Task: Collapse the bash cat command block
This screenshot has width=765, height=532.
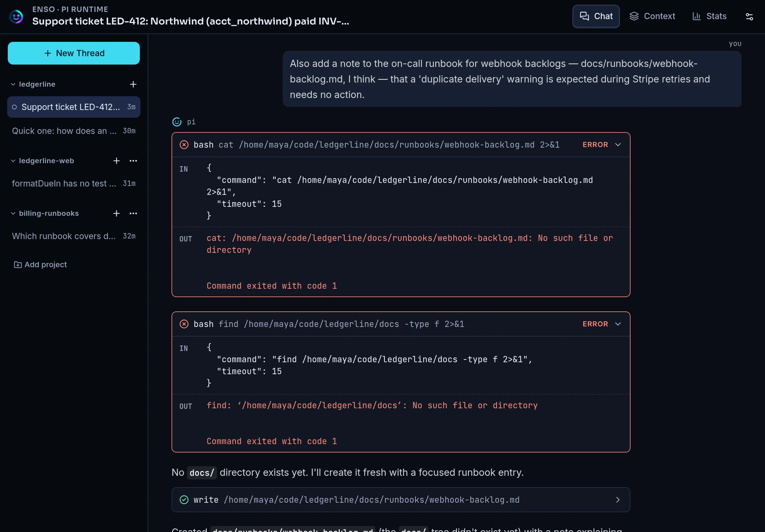Action: (618, 145)
